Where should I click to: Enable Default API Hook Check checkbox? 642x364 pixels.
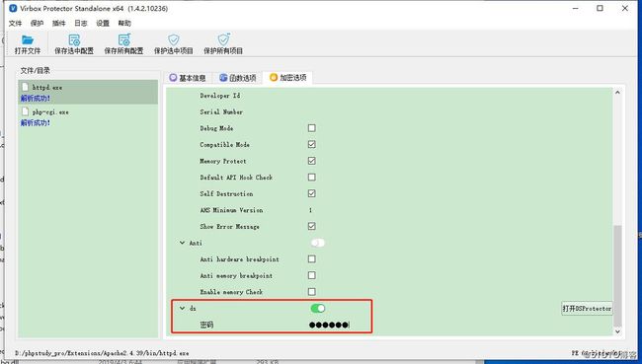pos(311,178)
